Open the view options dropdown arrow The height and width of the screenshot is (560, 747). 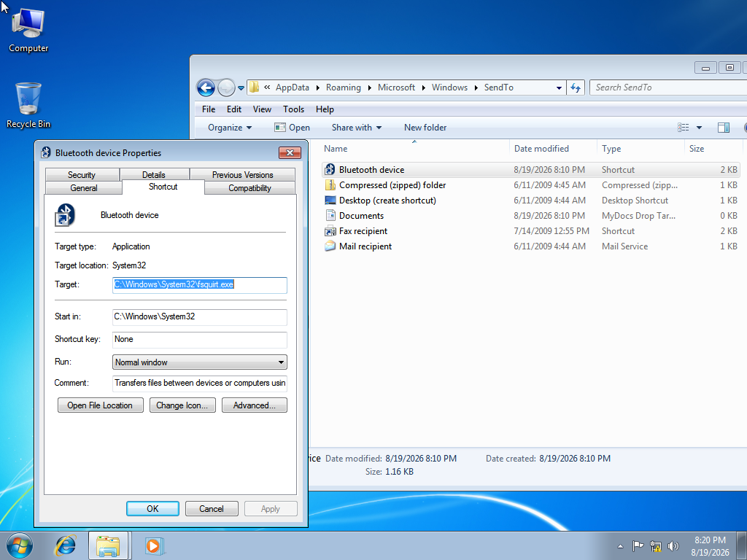699,127
